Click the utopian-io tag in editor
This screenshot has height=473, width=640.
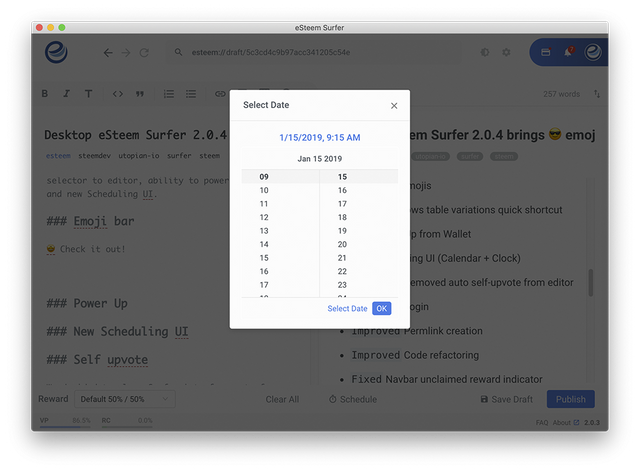(x=139, y=155)
